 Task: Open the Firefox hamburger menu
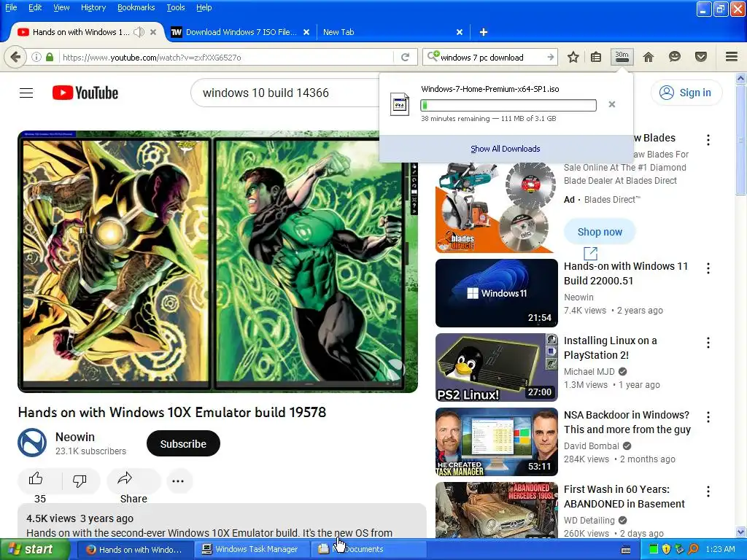(x=732, y=57)
